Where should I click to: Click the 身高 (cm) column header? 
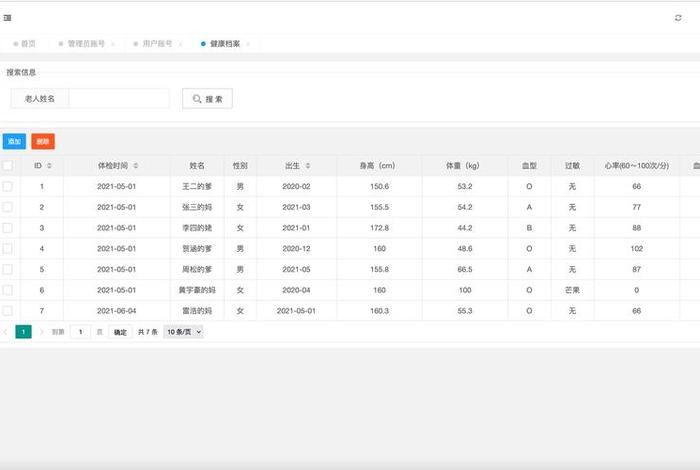pos(377,166)
